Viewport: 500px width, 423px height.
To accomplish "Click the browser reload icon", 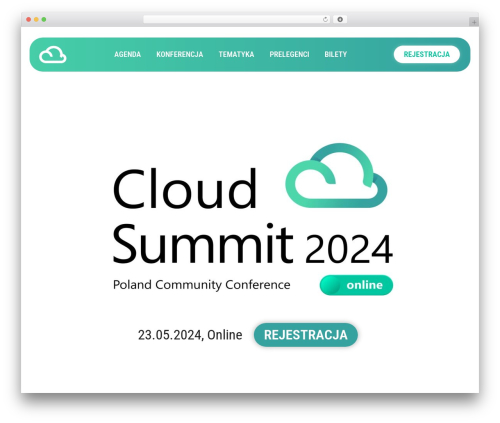I will click(x=325, y=19).
